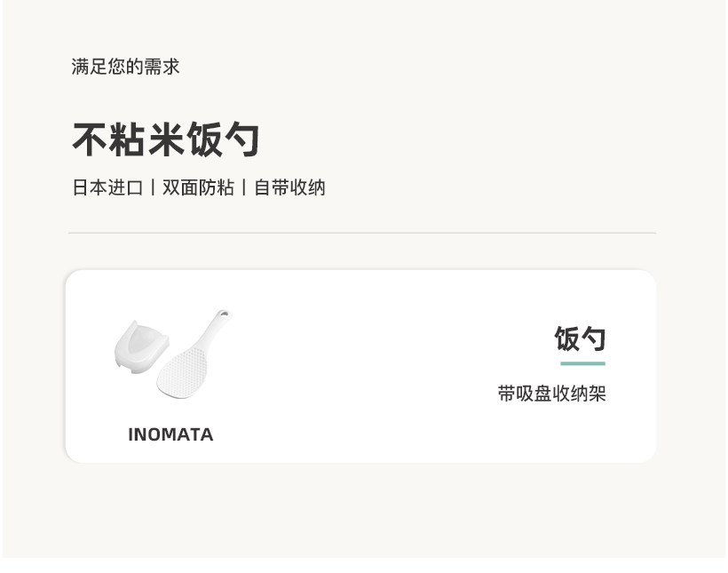Click the 带吸盘收纳架 description text
728x573 pixels.
(551, 394)
